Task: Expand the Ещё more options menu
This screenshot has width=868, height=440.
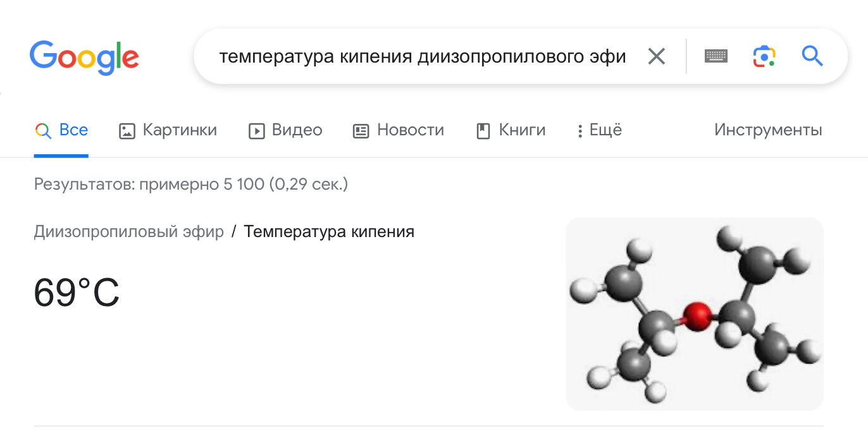Action: pos(599,130)
